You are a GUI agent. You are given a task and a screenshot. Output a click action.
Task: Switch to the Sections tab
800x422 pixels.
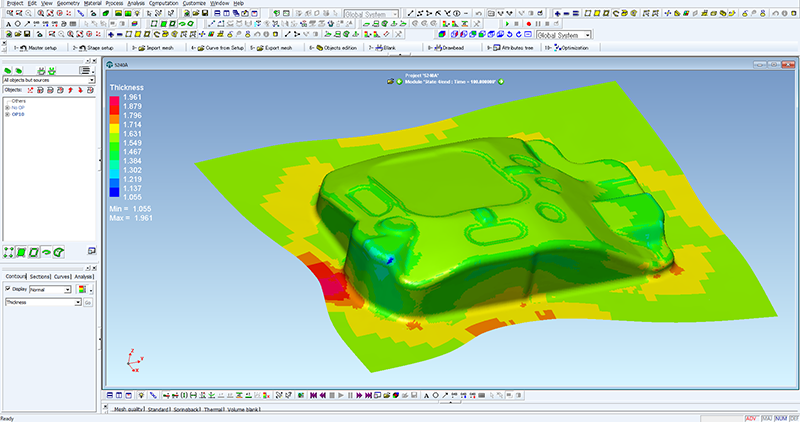click(x=40, y=275)
